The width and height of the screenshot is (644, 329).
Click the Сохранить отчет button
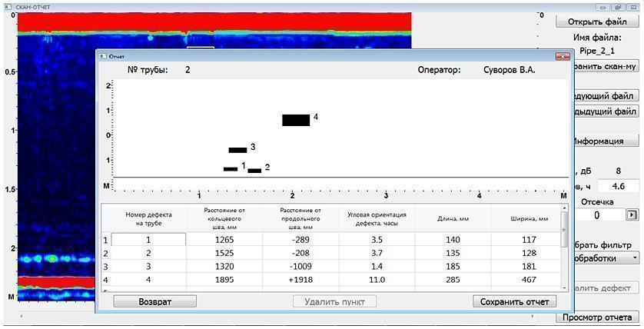(x=514, y=301)
